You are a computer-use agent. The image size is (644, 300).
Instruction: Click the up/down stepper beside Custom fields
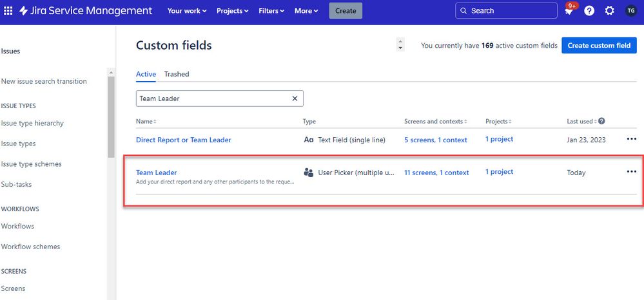point(400,44)
